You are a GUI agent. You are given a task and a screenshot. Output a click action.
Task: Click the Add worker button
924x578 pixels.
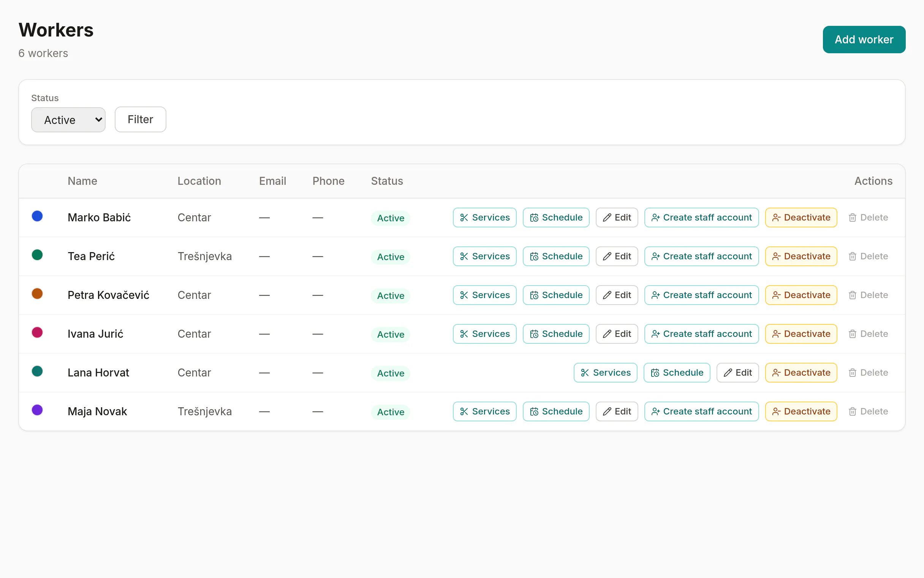(864, 40)
